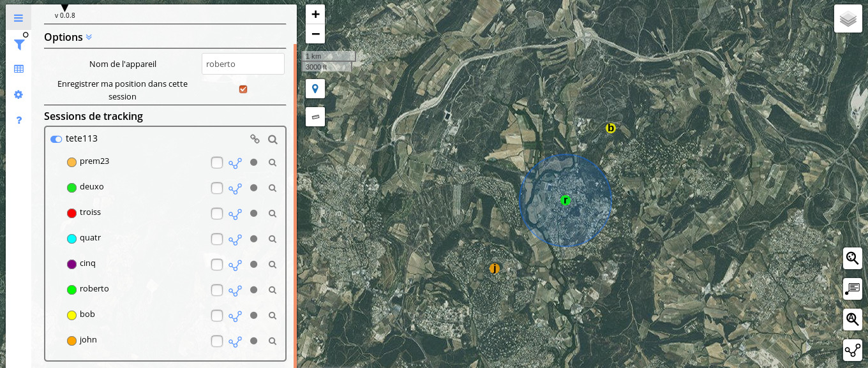Toggle the track line icon for roberto

pyautogui.click(x=236, y=291)
